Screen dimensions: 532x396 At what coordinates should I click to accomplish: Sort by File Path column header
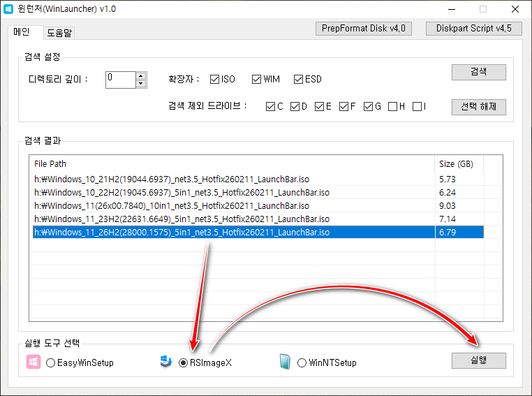[232, 164]
